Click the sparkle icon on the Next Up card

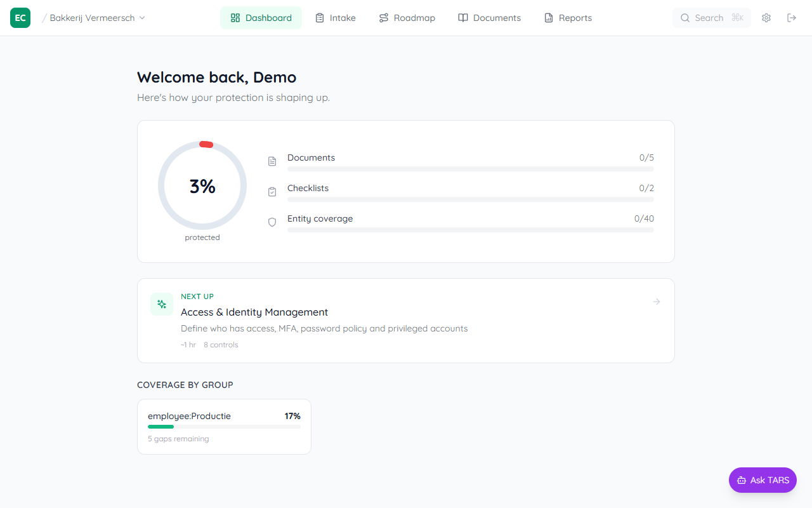point(162,304)
